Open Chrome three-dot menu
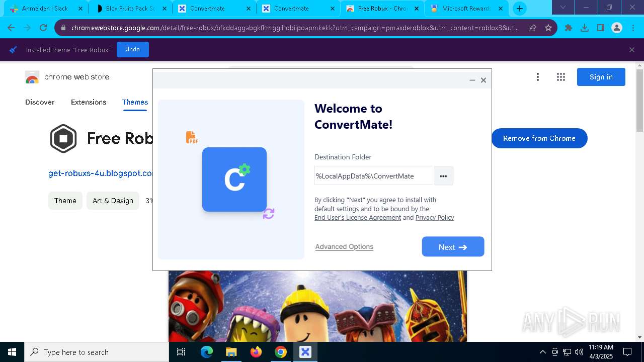The image size is (644, 362). coord(633,28)
